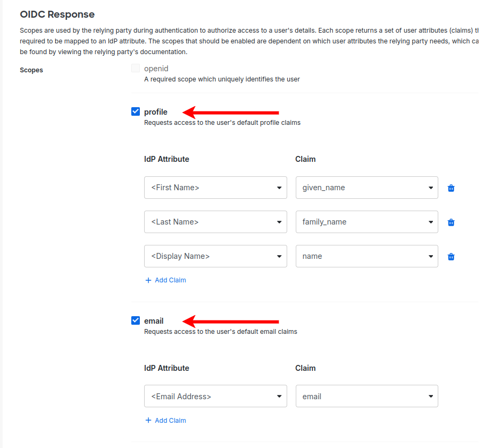479x448 pixels.
Task: Click the disabled openid scope checkbox
Action: tap(136, 69)
